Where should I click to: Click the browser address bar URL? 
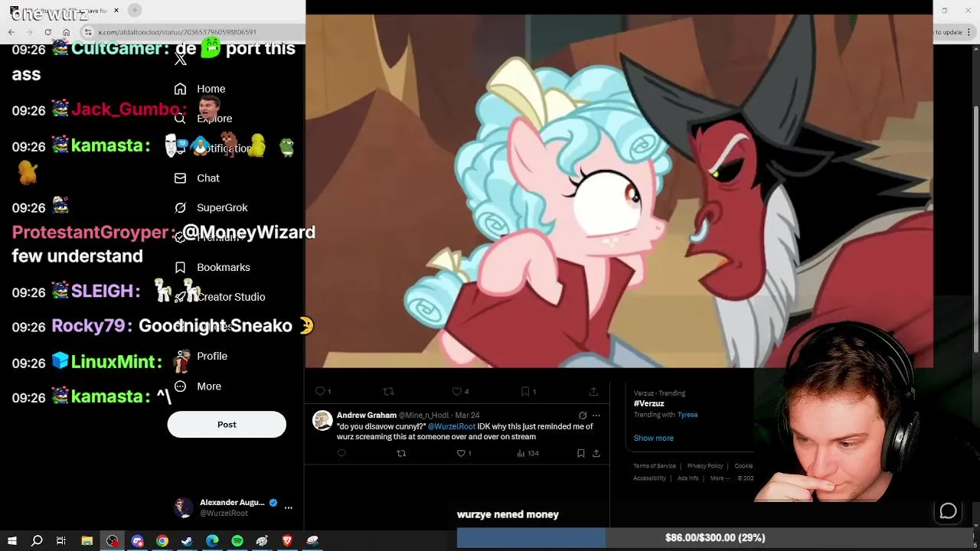click(178, 32)
